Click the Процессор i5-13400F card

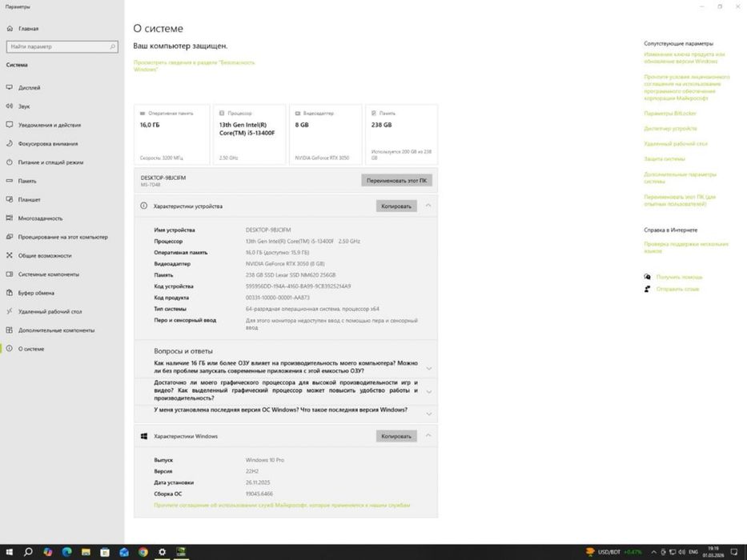pos(249,134)
